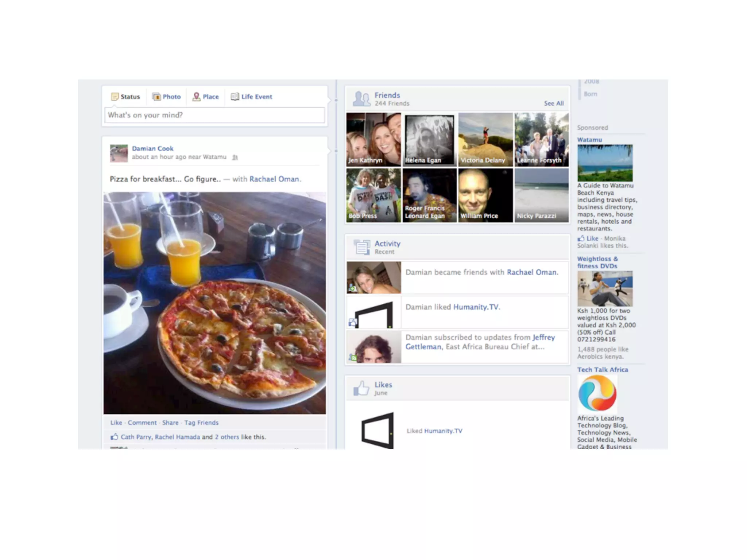Open the pizza breakfast photo
The image size is (747, 560).
[x=214, y=303]
